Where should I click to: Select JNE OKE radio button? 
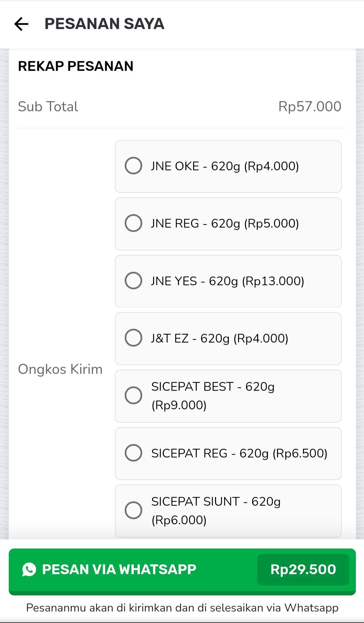[x=133, y=166]
